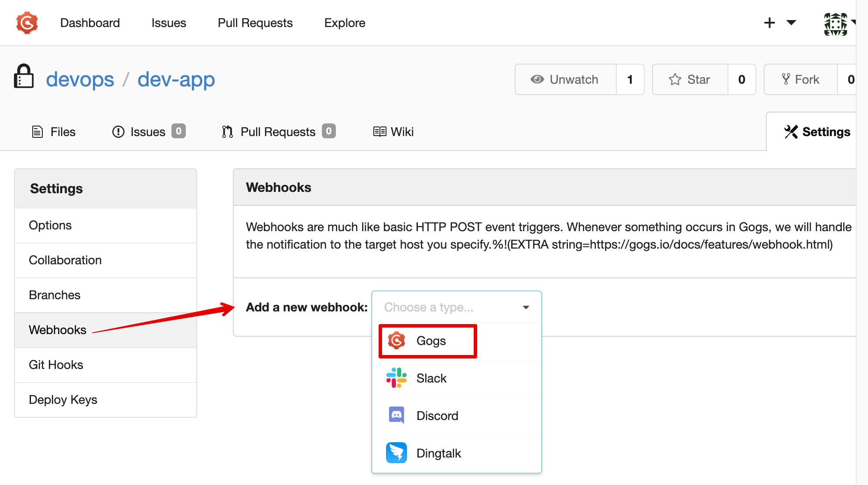Open Deploy Keys in settings sidebar
The height and width of the screenshot is (485, 868).
click(106, 400)
